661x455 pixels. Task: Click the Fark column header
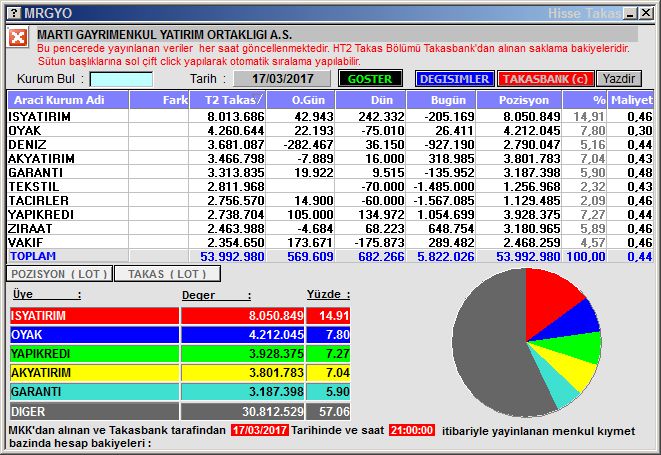point(159,100)
